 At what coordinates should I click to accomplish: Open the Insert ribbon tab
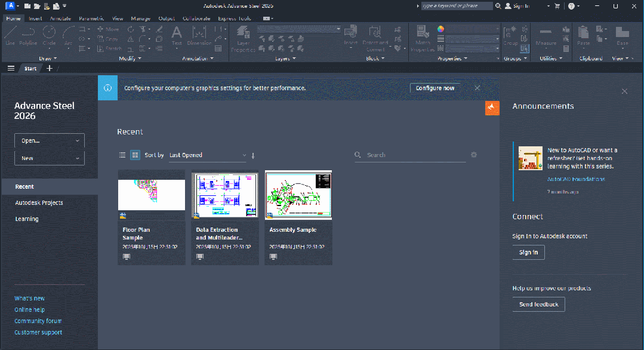click(x=35, y=19)
